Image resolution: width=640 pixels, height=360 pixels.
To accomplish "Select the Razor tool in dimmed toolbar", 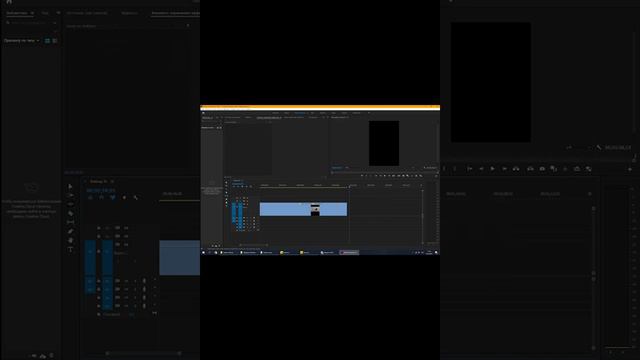I will [70, 213].
